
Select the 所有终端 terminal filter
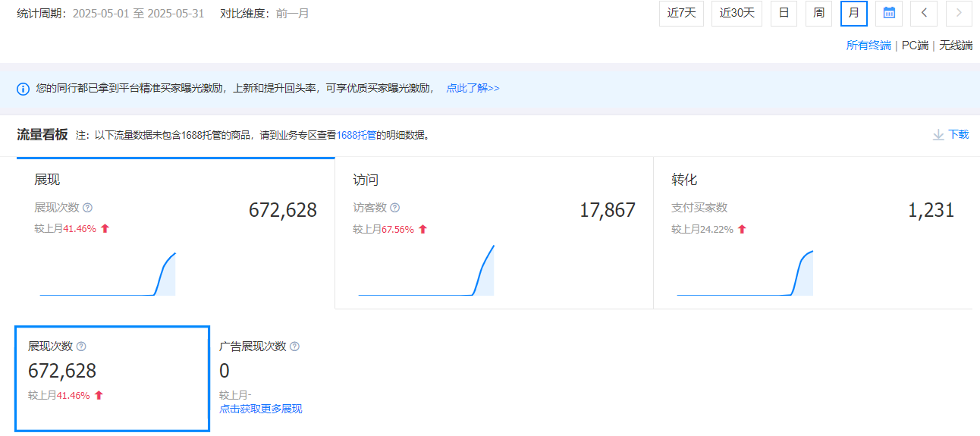[x=868, y=45]
